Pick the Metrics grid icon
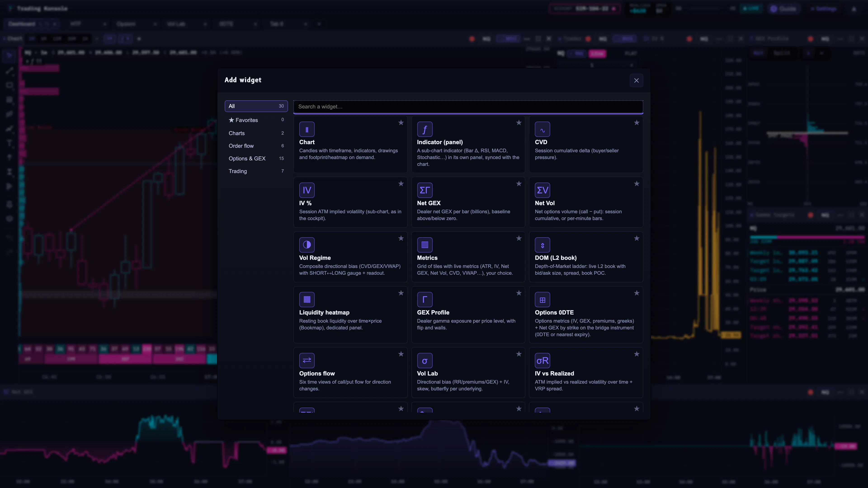The image size is (868, 488). point(425,245)
